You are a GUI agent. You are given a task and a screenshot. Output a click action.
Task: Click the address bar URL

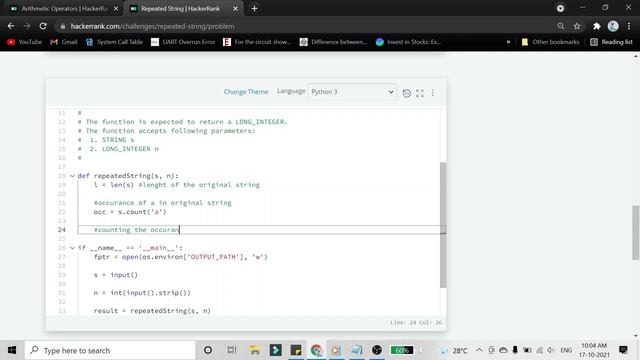click(x=152, y=26)
